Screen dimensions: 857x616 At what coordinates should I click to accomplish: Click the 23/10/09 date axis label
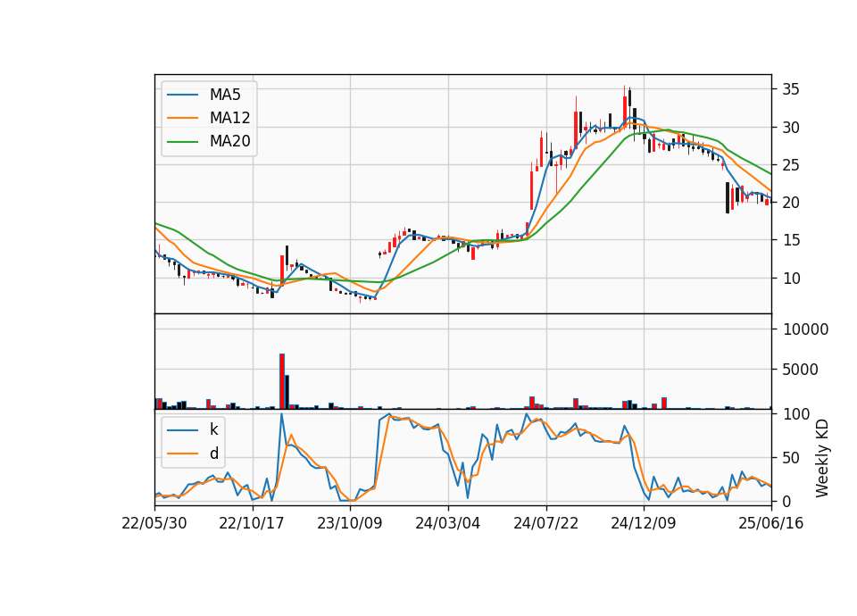pyautogui.click(x=350, y=523)
